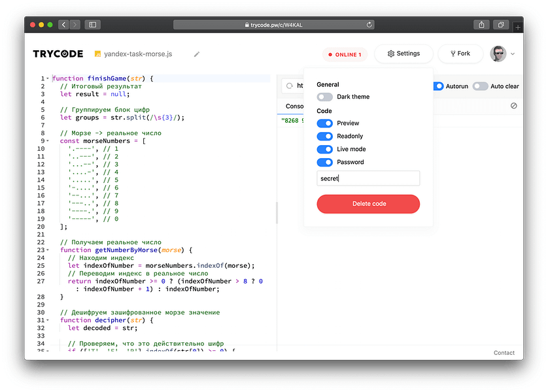This screenshot has height=392, width=548.
Task: Click the preview refresh icon
Action: [x=290, y=86]
